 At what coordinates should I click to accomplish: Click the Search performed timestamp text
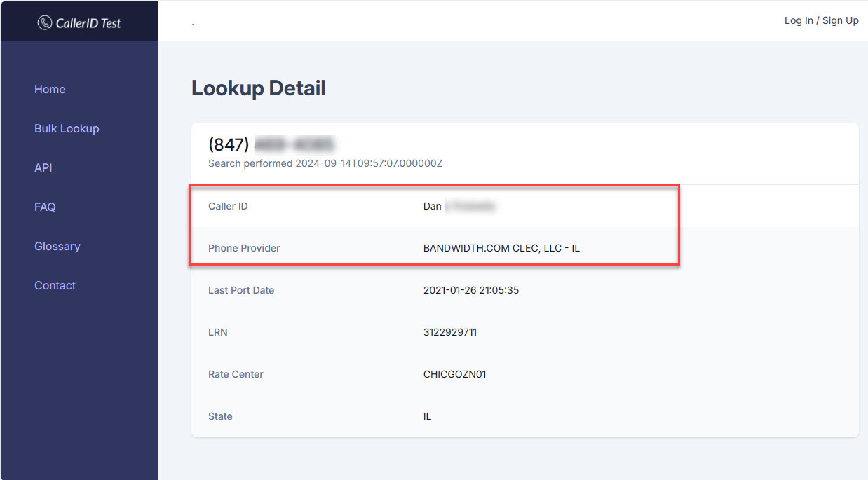325,163
